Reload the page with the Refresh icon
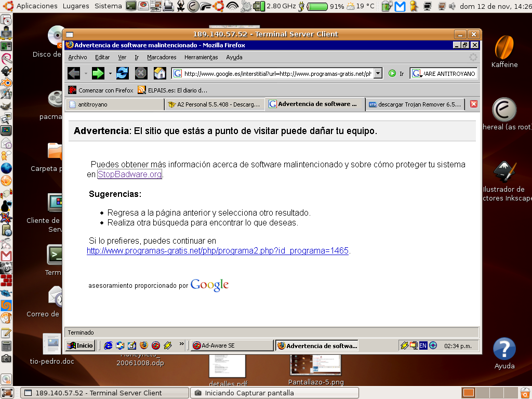Viewport: 532px width, 399px height. point(122,73)
